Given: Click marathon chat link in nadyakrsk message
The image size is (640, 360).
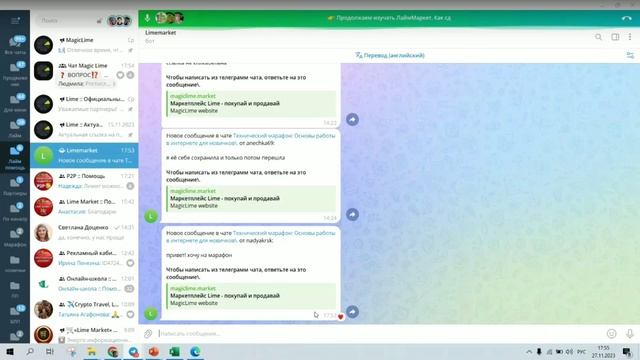Looking at the screenshot, I should click(251, 237).
